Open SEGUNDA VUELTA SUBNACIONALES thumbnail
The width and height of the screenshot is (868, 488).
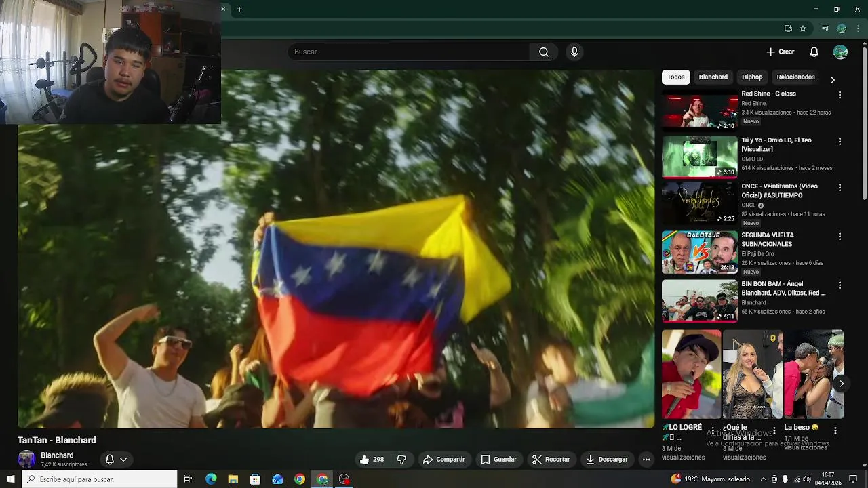coord(700,252)
